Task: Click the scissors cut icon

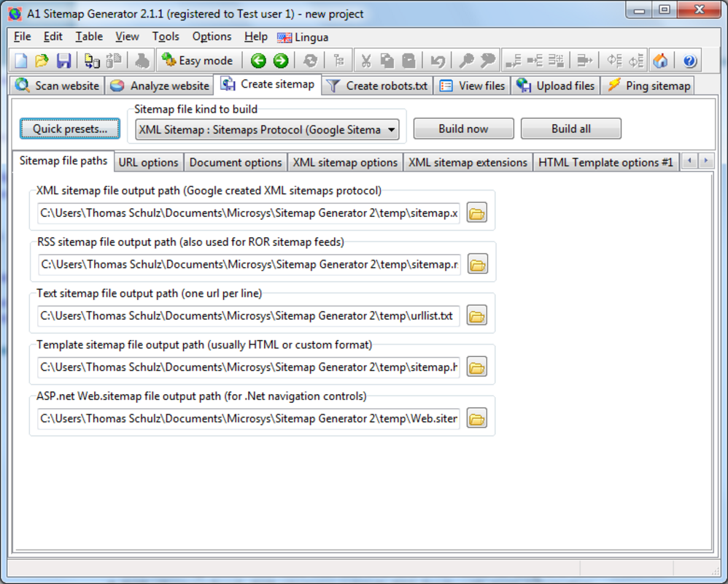Action: point(366,61)
